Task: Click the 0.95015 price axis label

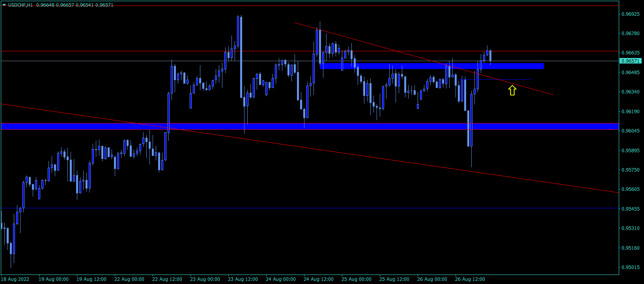Action: 630,267
